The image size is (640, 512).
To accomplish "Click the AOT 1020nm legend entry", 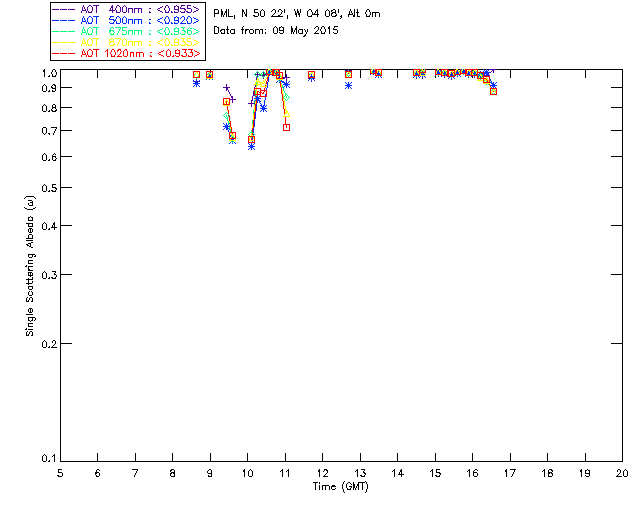I will [x=126, y=53].
